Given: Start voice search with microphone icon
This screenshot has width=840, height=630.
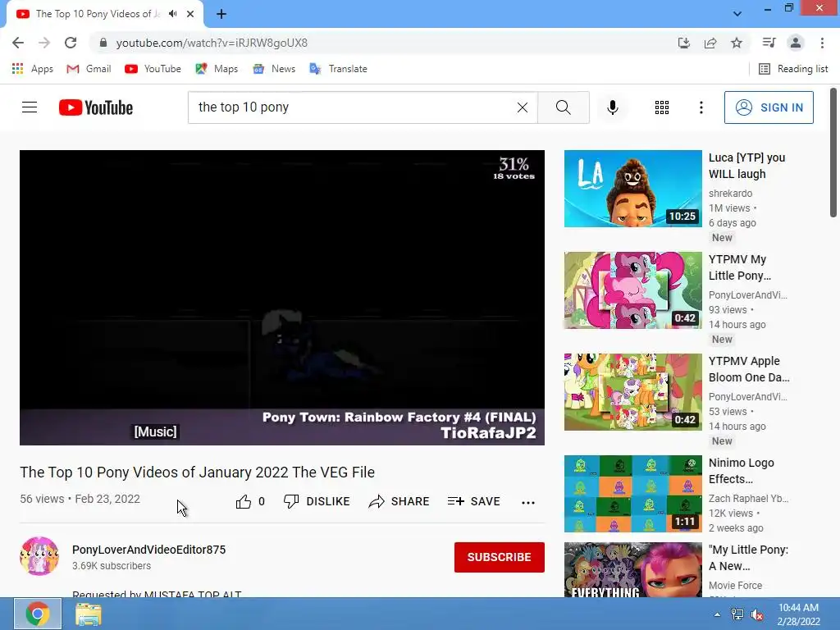Looking at the screenshot, I should pyautogui.click(x=612, y=107).
